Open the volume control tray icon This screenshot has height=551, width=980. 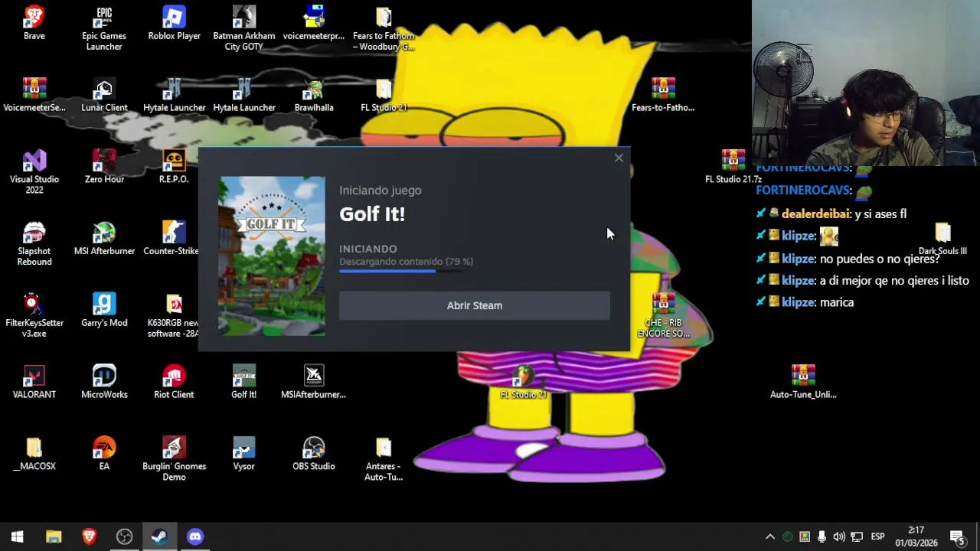[x=839, y=536]
